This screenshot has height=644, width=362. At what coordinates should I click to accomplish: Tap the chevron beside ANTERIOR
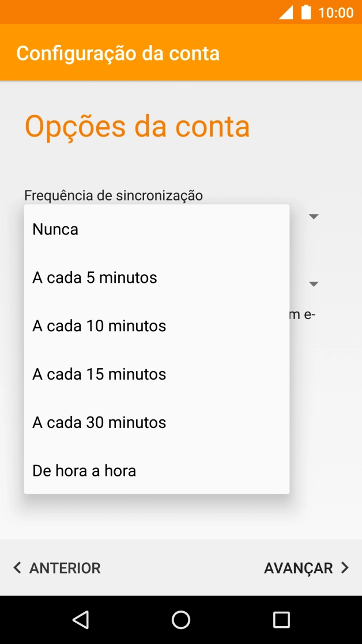(x=17, y=567)
